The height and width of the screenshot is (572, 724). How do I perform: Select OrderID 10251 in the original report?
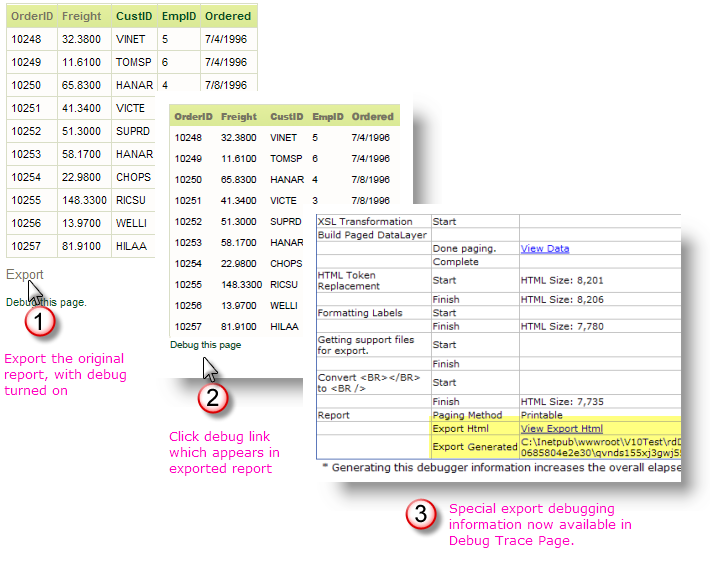point(26,108)
